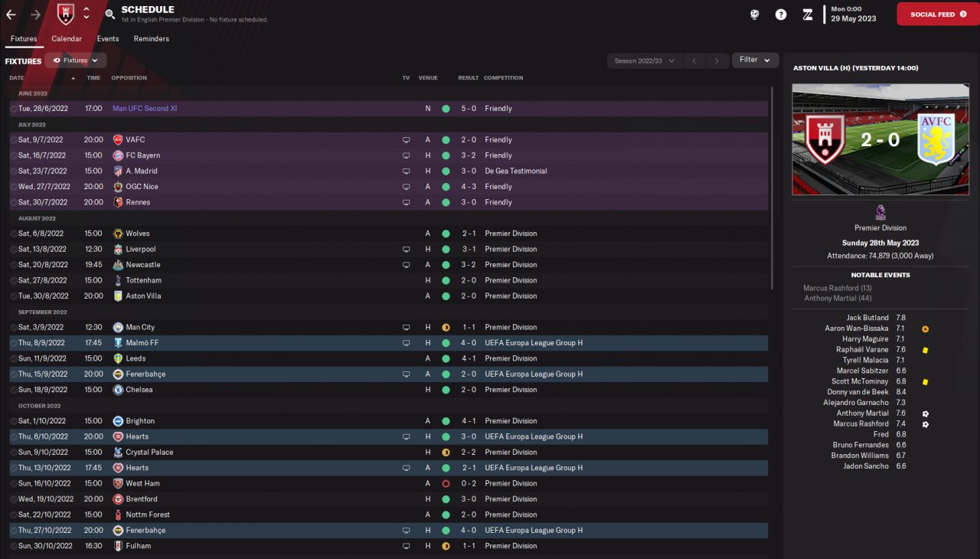Image resolution: width=980 pixels, height=559 pixels.
Task: Expand the Filter dropdown
Action: [755, 60]
